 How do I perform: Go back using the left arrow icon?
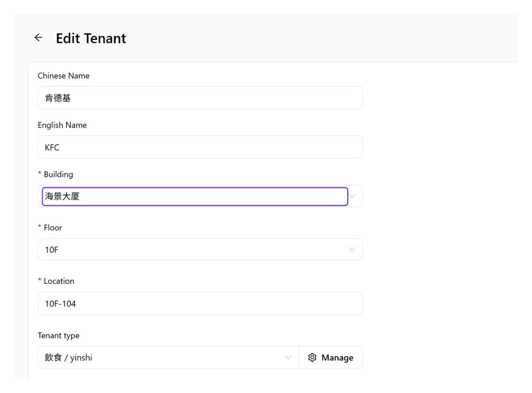(39, 38)
